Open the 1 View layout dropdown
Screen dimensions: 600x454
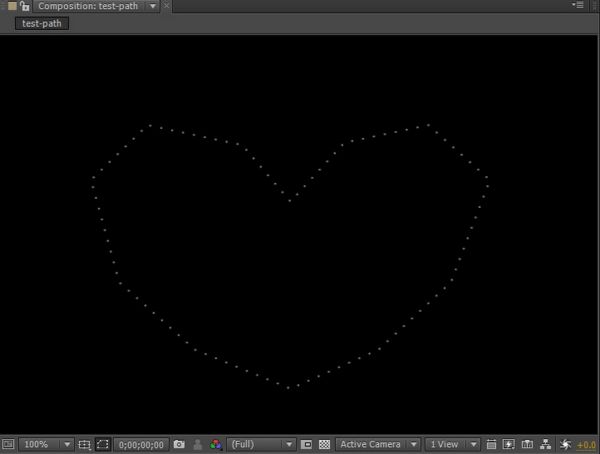[452, 444]
